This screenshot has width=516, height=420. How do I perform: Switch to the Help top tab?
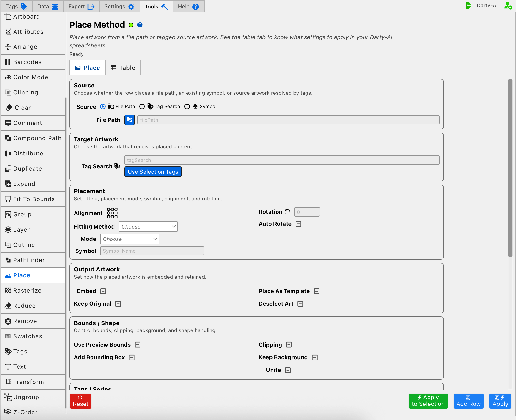[189, 6]
